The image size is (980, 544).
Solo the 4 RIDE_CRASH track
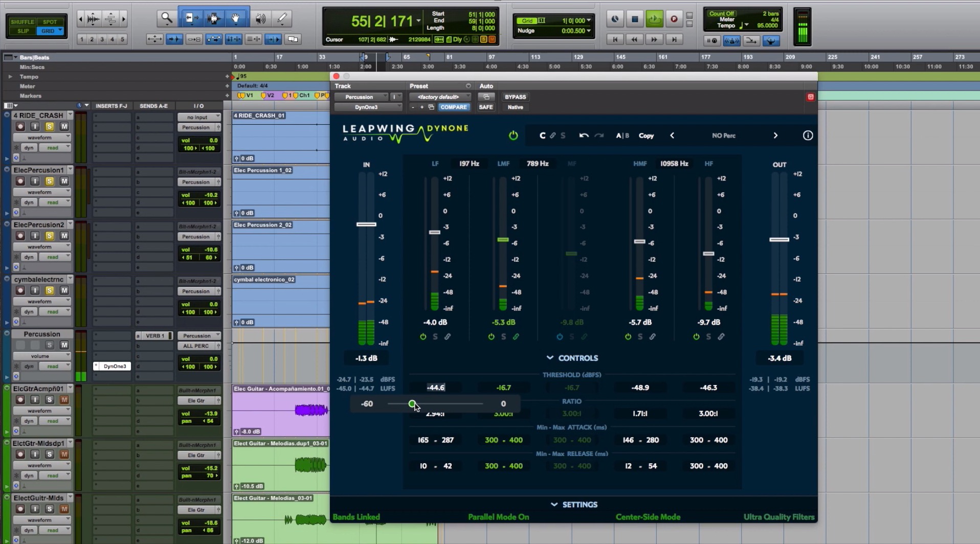point(50,126)
